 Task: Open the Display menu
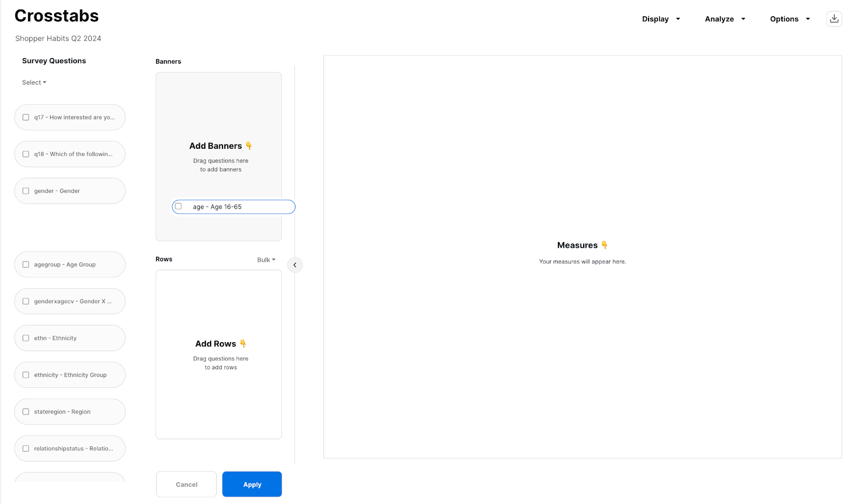(x=660, y=19)
